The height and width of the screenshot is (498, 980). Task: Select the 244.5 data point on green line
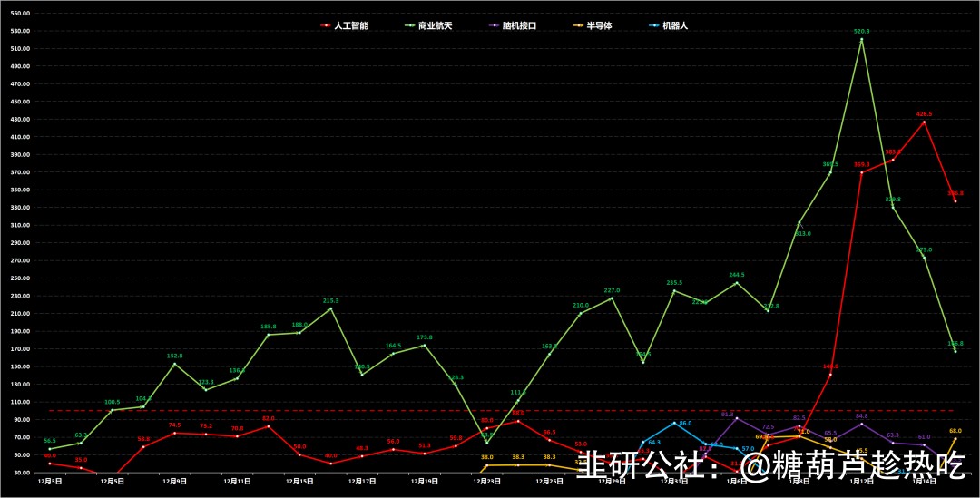[x=736, y=282]
